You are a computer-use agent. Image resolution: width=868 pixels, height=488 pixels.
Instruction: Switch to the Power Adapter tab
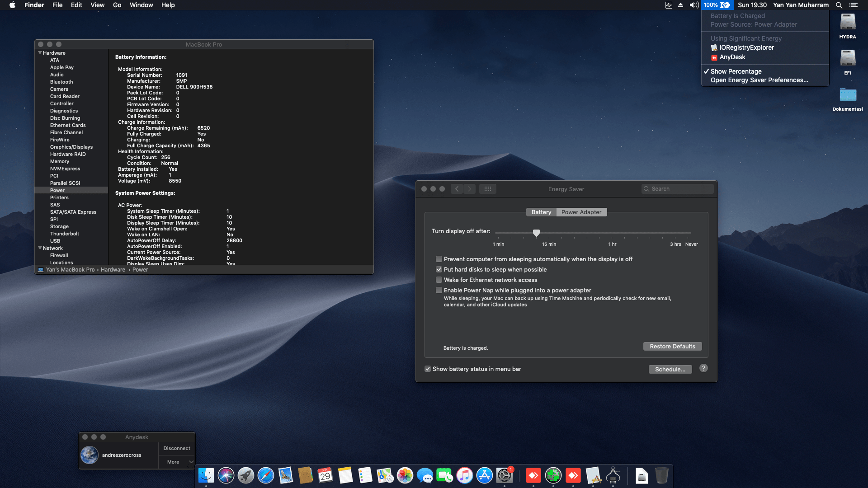coord(581,212)
